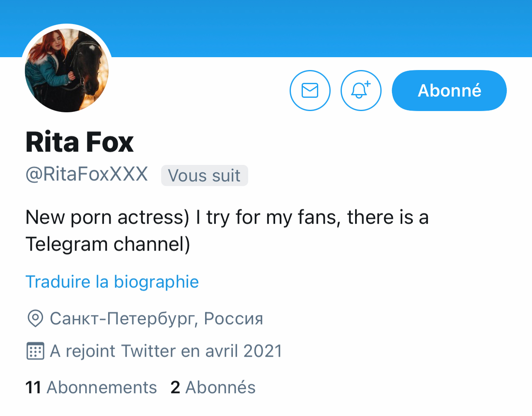
Task: Click Traduire la biographie link
Action: pos(112,282)
